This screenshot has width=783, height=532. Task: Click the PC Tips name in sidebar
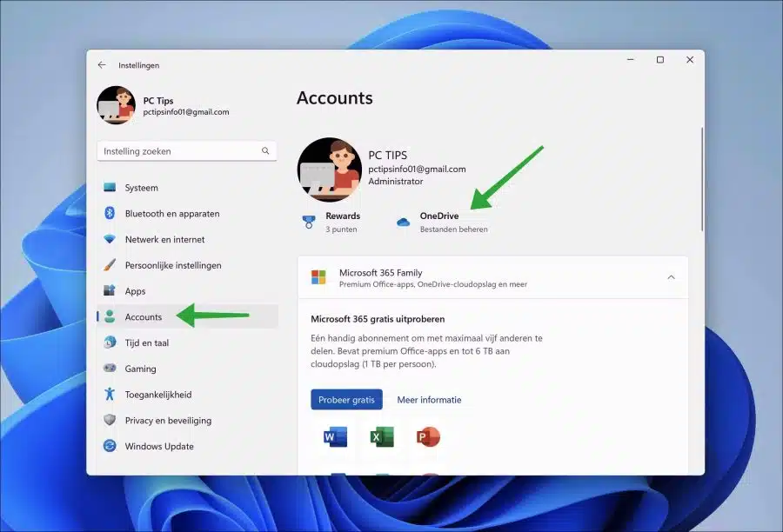click(157, 100)
